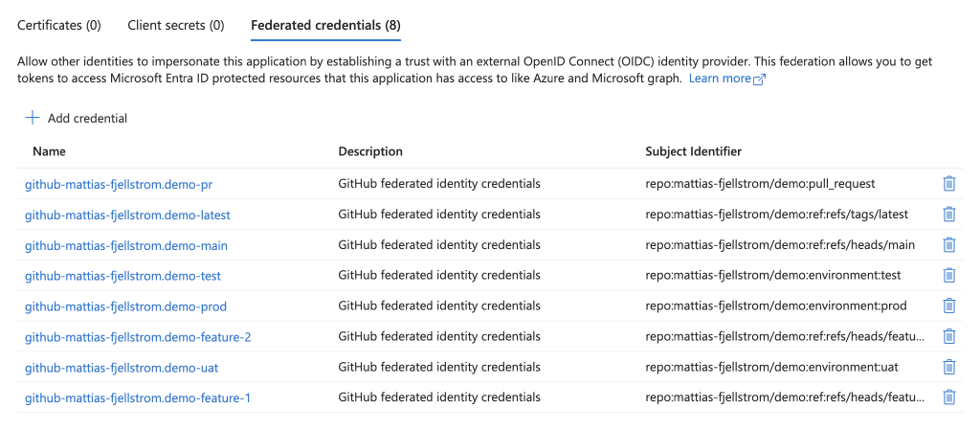Click the Subject Identifier column header
This screenshot has height=431, width=980.
point(693,151)
